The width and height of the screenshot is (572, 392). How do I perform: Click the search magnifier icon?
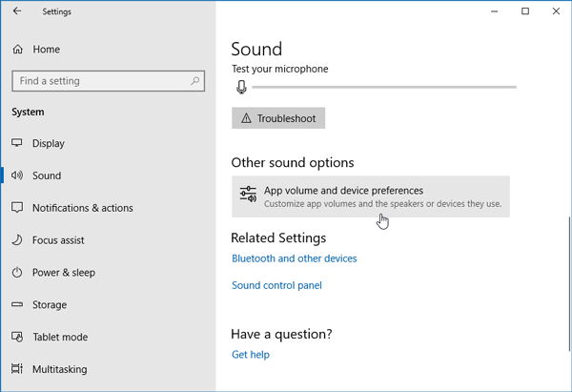click(195, 81)
